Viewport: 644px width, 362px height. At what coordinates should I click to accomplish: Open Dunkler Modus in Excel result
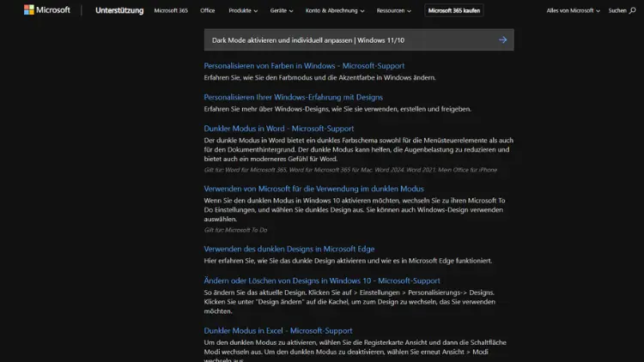pos(278,331)
